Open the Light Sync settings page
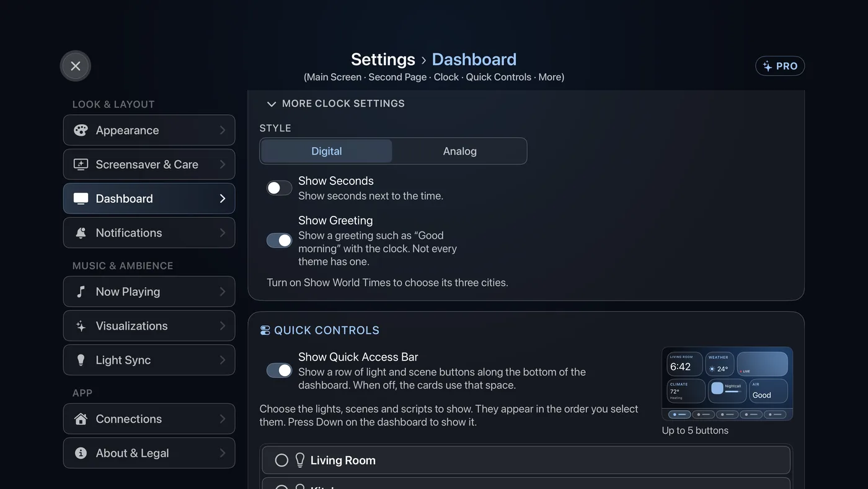 [x=149, y=360]
